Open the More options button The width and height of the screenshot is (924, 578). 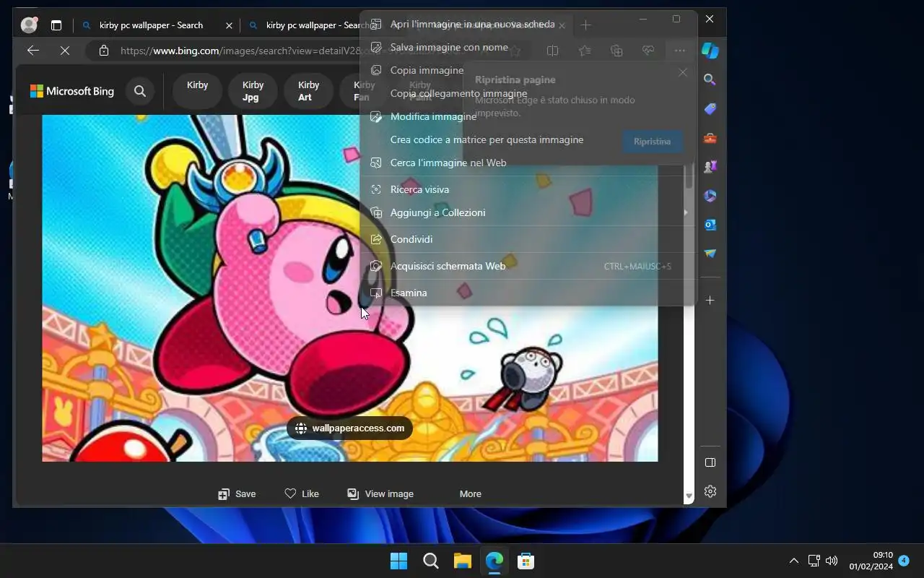(470, 494)
